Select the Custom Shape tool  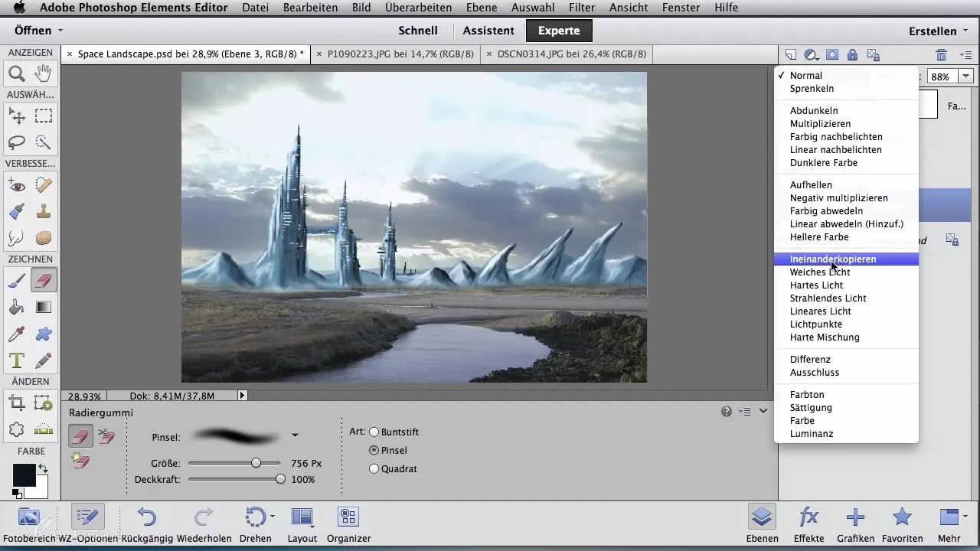[44, 334]
